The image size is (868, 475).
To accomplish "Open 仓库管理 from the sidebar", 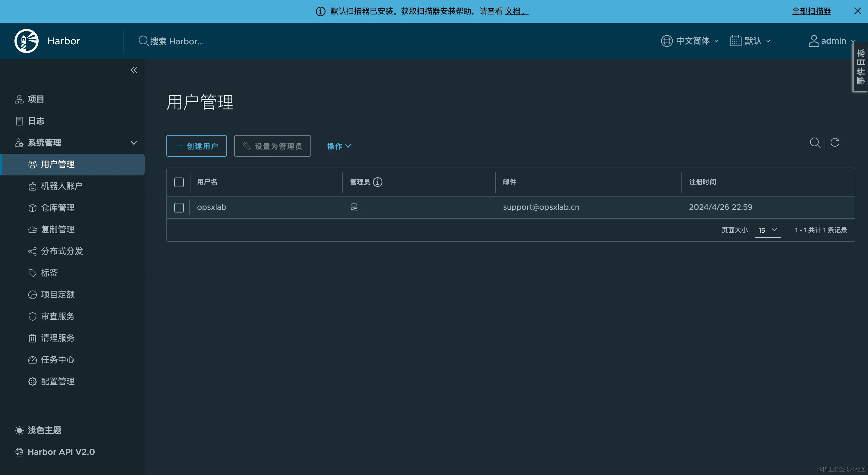I will (58, 208).
